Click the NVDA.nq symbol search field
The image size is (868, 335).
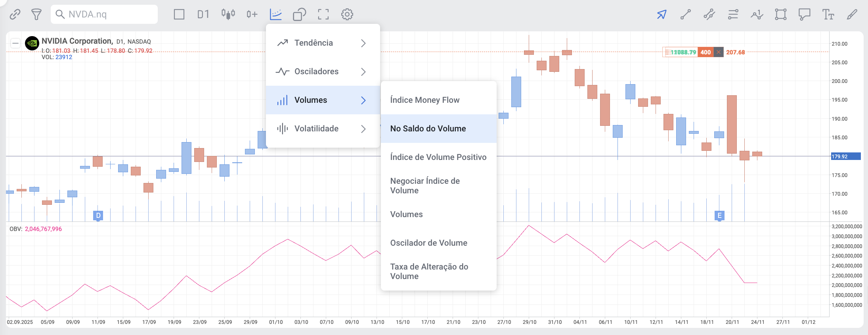click(104, 14)
